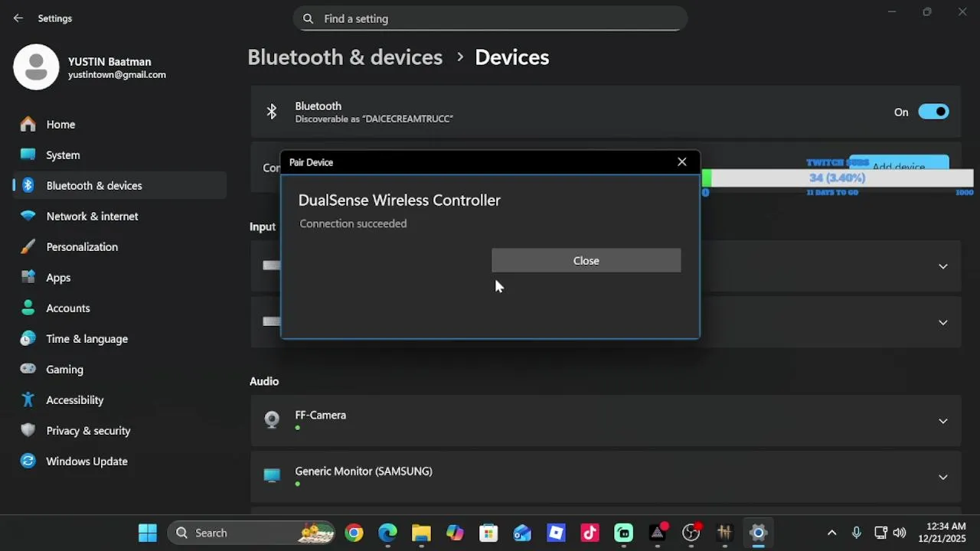Click the Close button in Pair Device dialog

[586, 260]
